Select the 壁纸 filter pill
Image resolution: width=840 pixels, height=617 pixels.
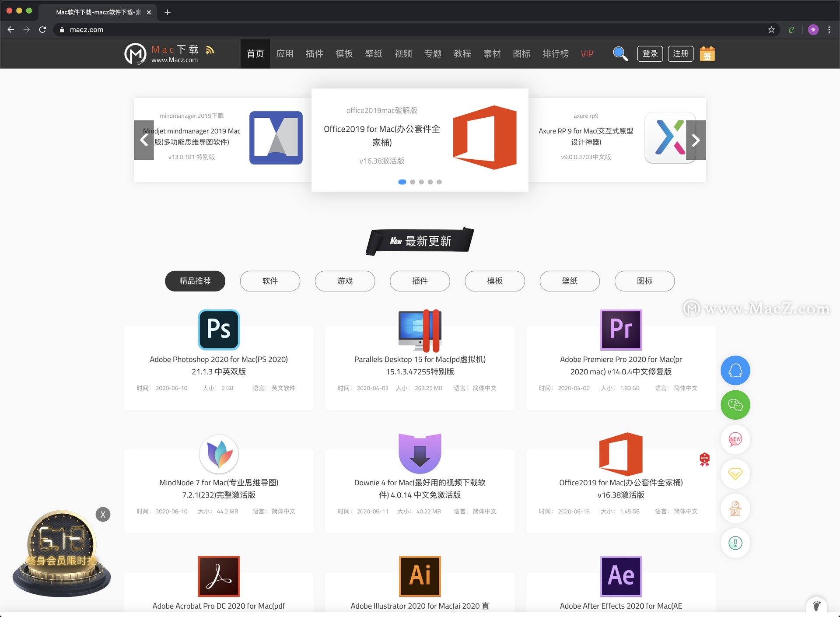[x=570, y=281]
